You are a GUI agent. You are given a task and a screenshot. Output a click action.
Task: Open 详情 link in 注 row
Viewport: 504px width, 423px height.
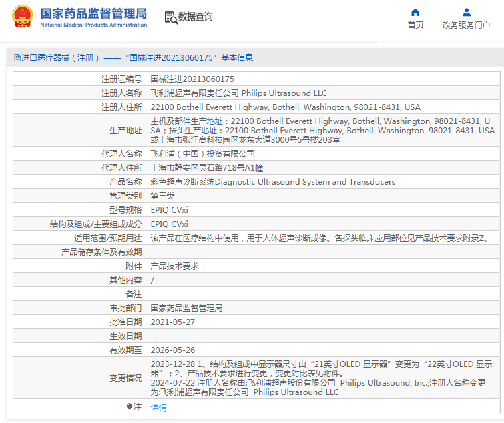(x=158, y=407)
